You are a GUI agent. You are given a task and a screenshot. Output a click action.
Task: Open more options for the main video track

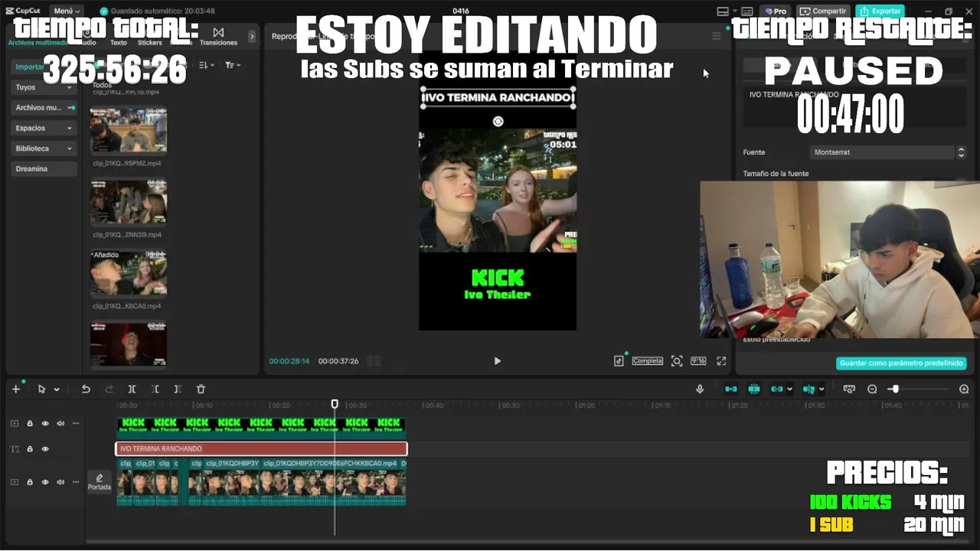[76, 482]
